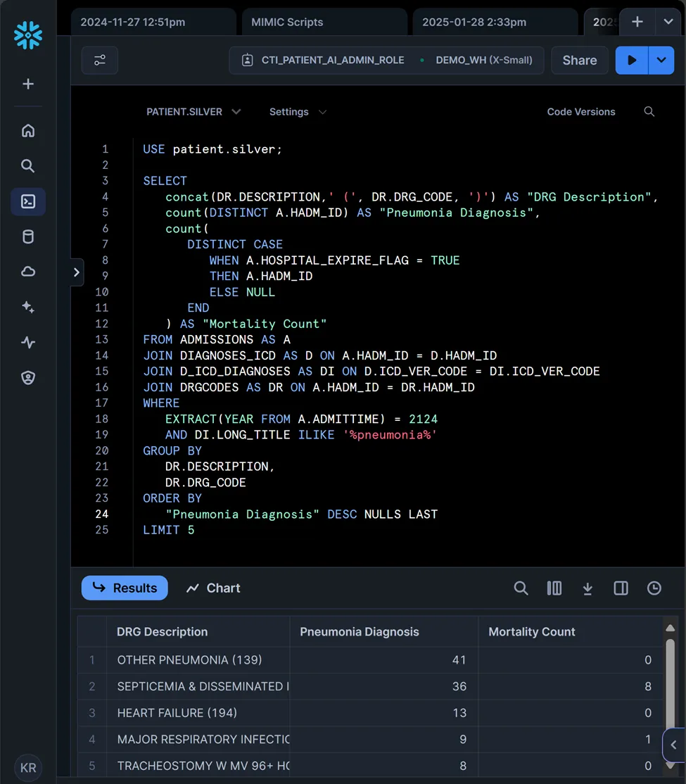Search within the code editor
This screenshot has width=686, height=784.
[x=649, y=111]
